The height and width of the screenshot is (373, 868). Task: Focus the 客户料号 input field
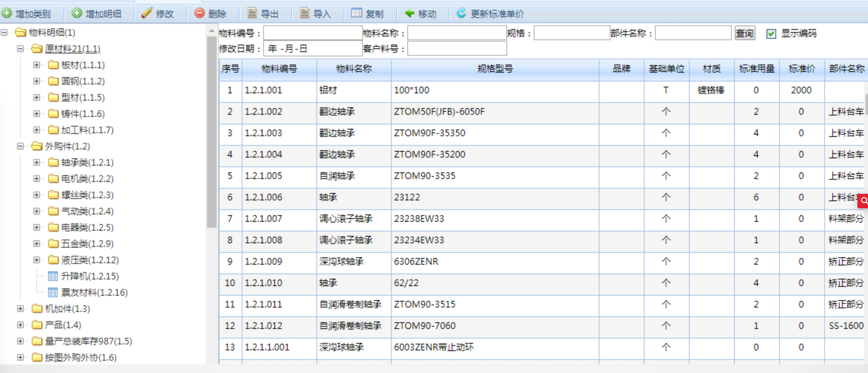[x=457, y=48]
